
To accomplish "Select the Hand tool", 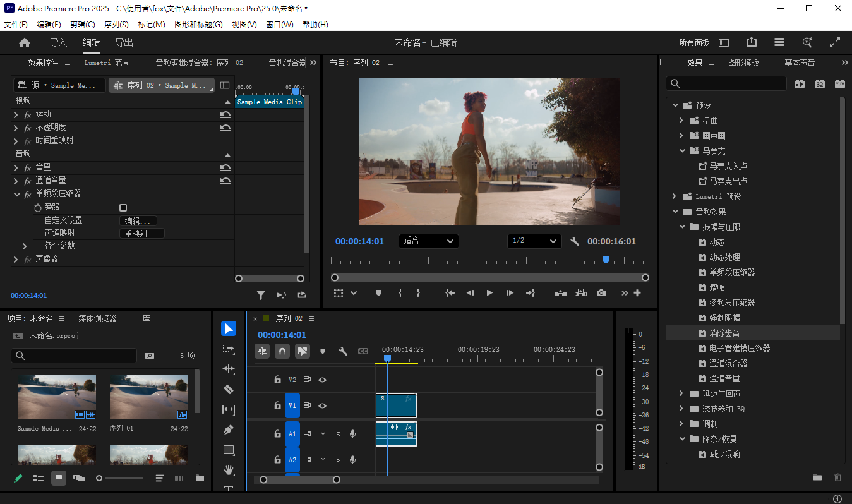I will [x=229, y=470].
